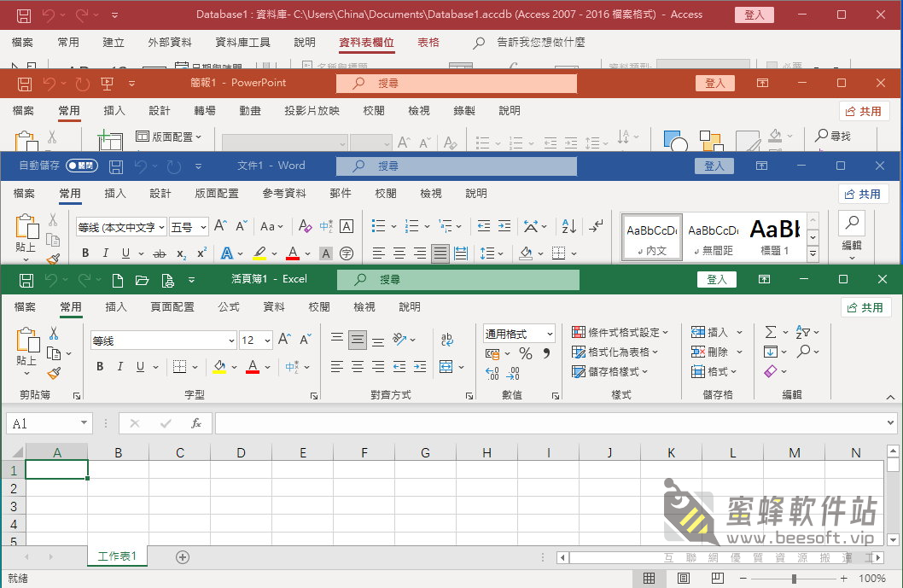Expand Word styles gallery More arrow

point(813,253)
